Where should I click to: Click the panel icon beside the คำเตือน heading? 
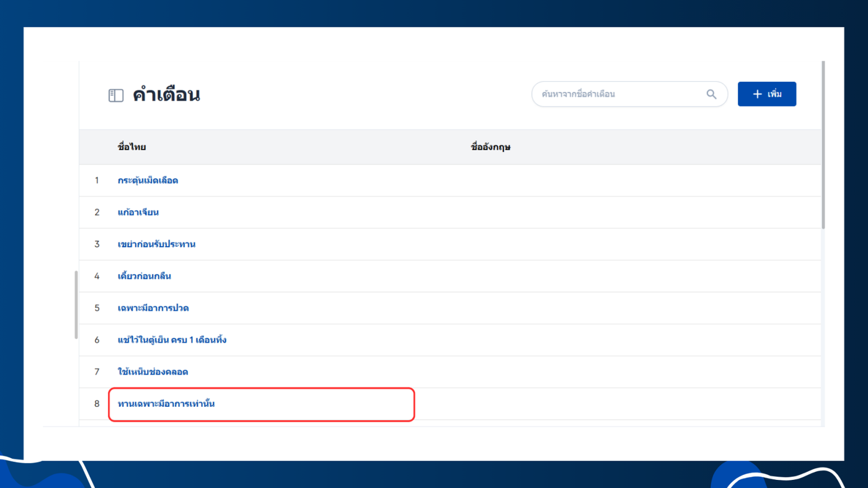[116, 95]
